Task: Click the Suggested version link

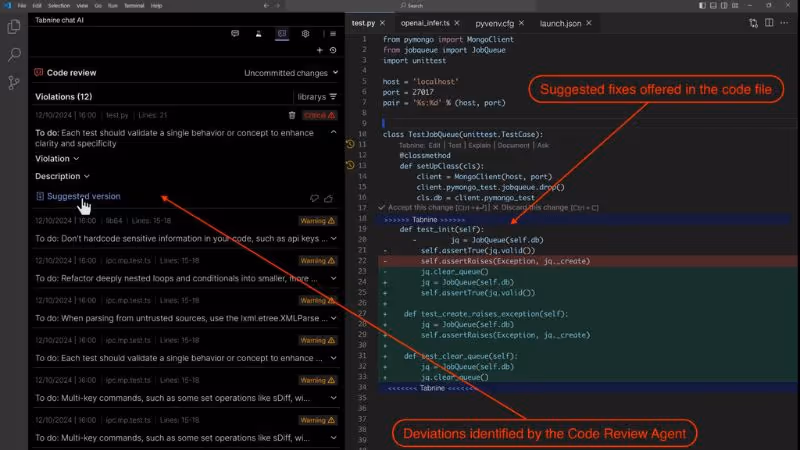Action: (83, 196)
